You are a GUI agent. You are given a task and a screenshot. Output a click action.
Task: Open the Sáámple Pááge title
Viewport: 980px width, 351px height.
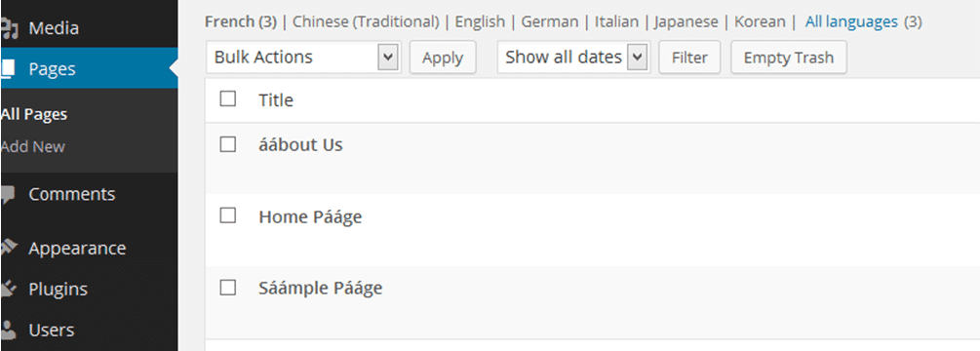click(x=321, y=288)
